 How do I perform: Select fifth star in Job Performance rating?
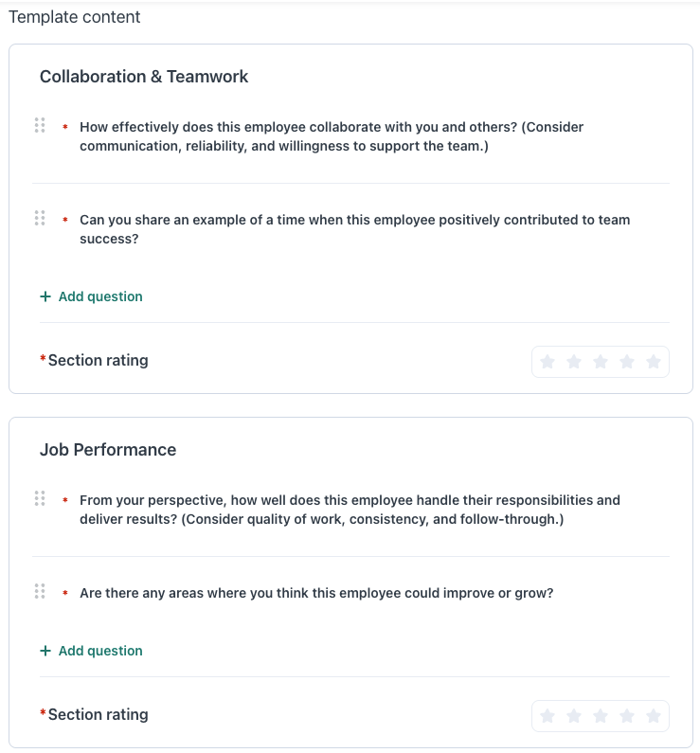tap(654, 716)
